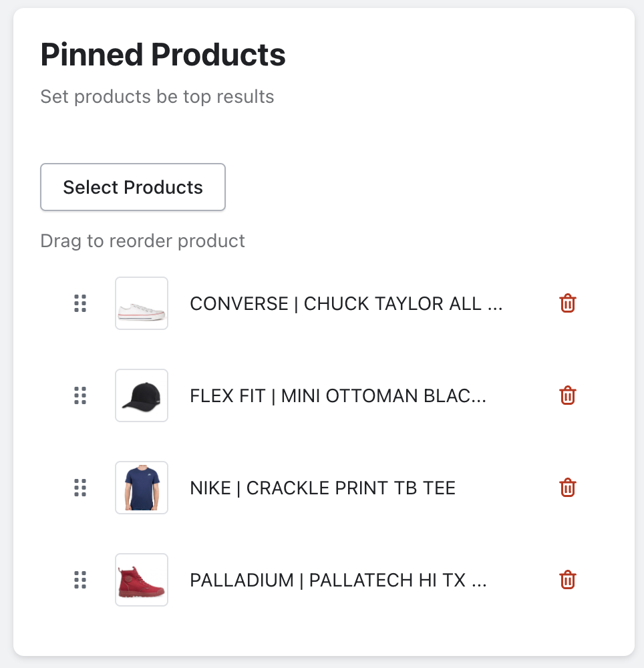This screenshot has height=668, width=644.
Task: Click the 'Drag to reorder product' hint
Action: [x=142, y=240]
